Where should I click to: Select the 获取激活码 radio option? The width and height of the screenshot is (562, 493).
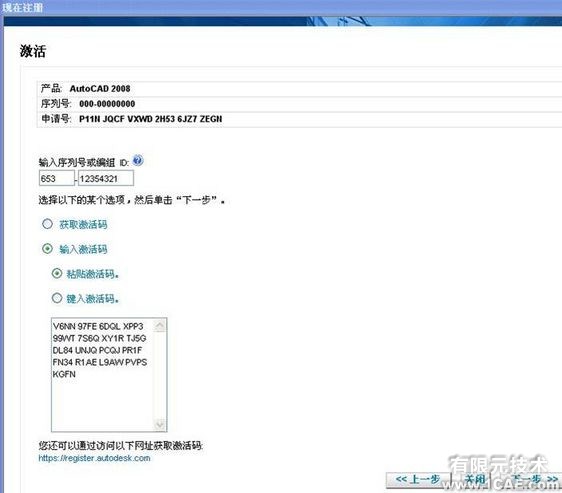coord(47,224)
